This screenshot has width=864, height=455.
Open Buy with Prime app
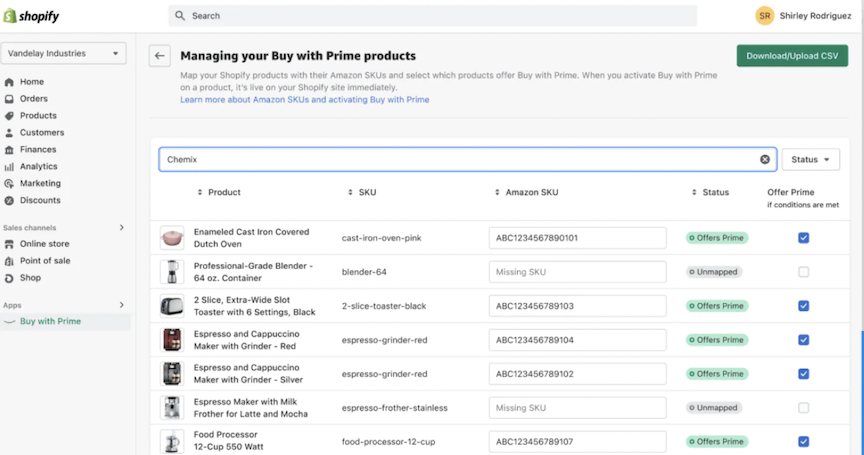[x=50, y=322]
